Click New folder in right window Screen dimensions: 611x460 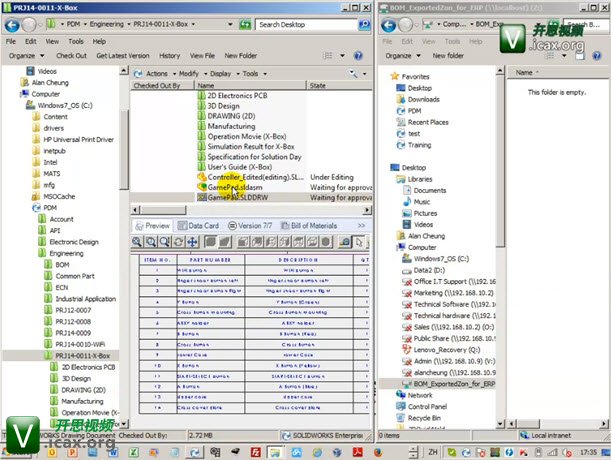(x=449, y=56)
